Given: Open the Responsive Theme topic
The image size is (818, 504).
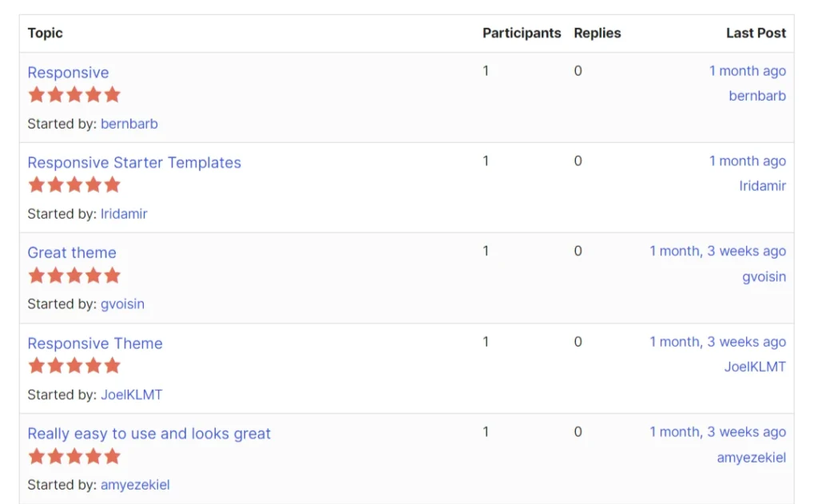Looking at the screenshot, I should tap(95, 343).
